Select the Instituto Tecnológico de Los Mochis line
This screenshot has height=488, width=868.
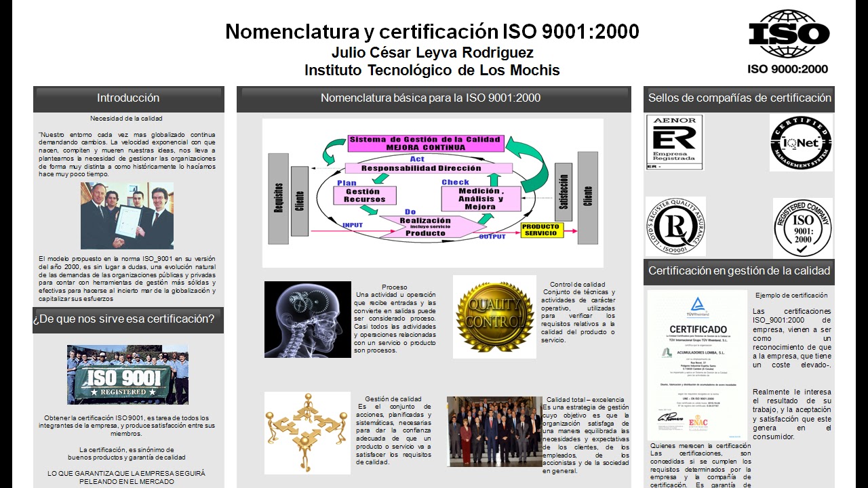(432, 70)
